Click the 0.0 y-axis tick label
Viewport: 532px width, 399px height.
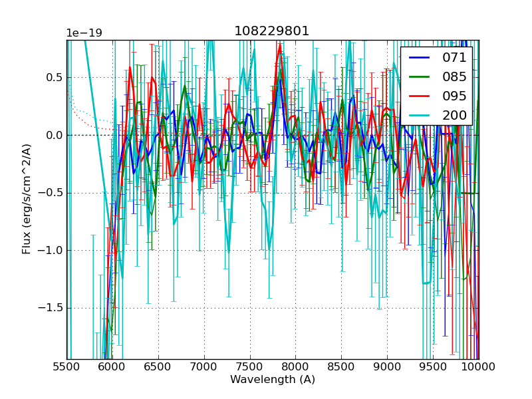(55, 135)
